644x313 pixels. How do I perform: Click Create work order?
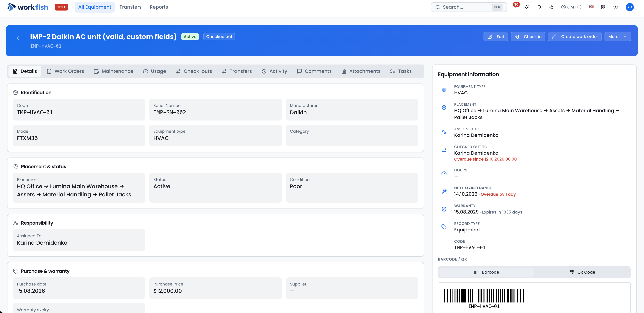point(575,36)
